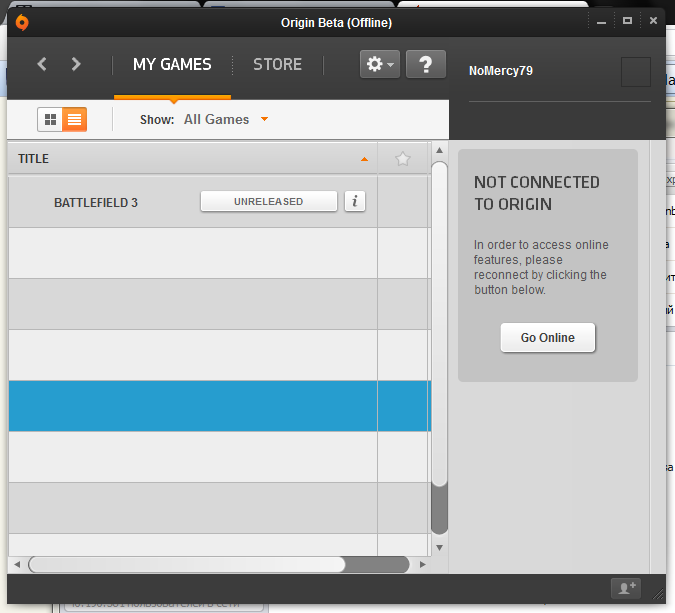Image resolution: width=675 pixels, height=613 pixels.
Task: Close the Origin window
Action: (653, 21)
